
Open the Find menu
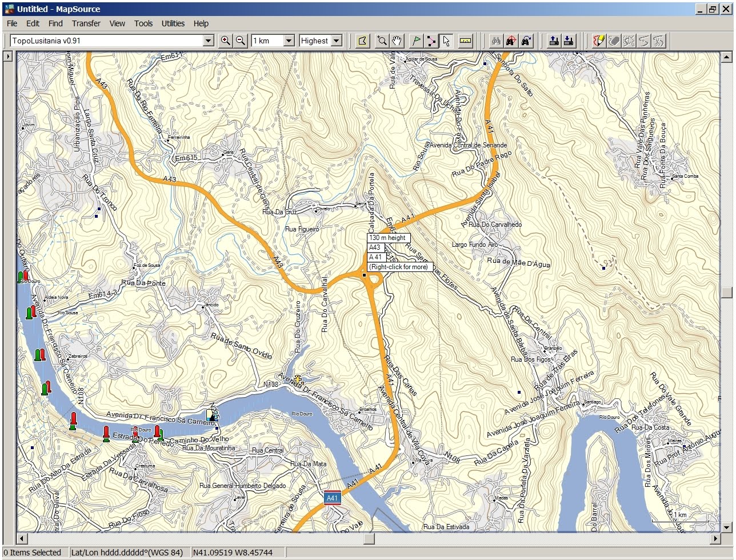[x=55, y=23]
